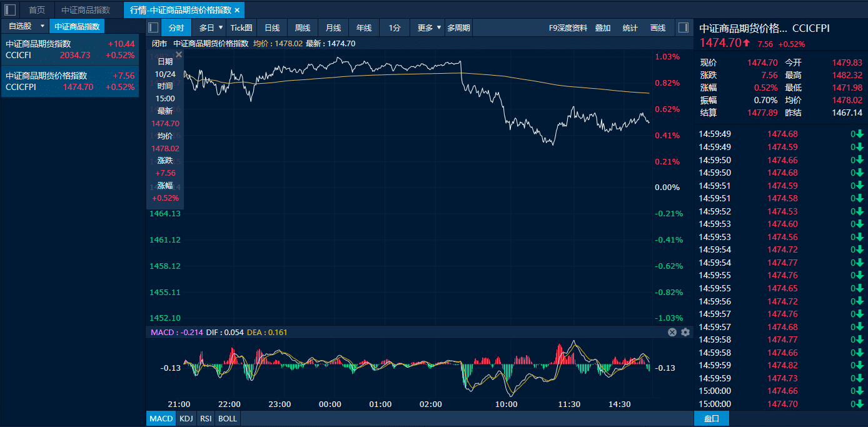Collapse the watchlist using the chart toolbar panel icon

point(153,28)
